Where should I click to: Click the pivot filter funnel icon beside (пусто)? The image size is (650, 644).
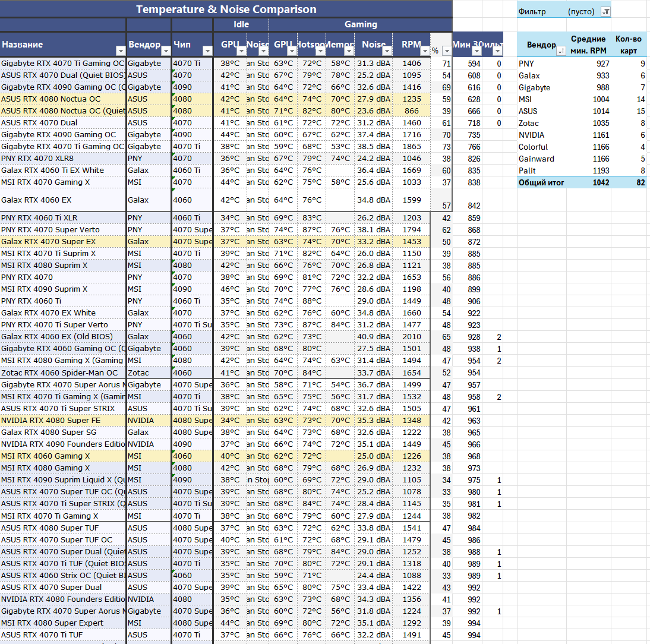pos(605,11)
